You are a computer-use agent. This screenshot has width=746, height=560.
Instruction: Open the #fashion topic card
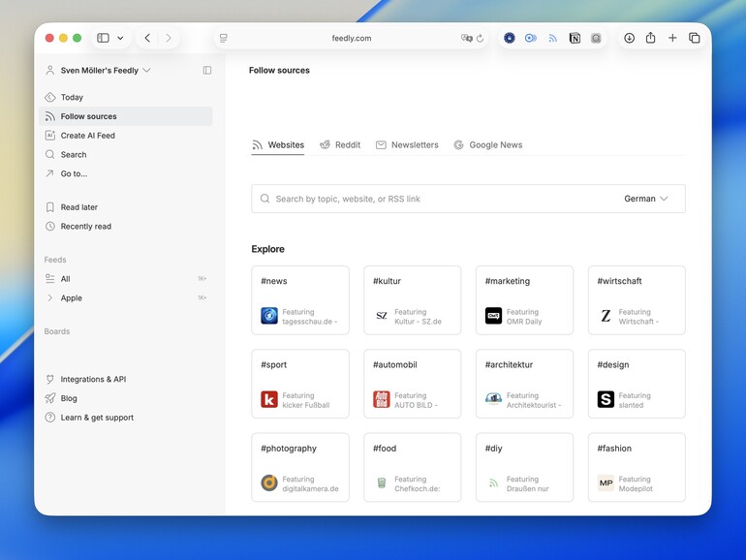point(637,467)
